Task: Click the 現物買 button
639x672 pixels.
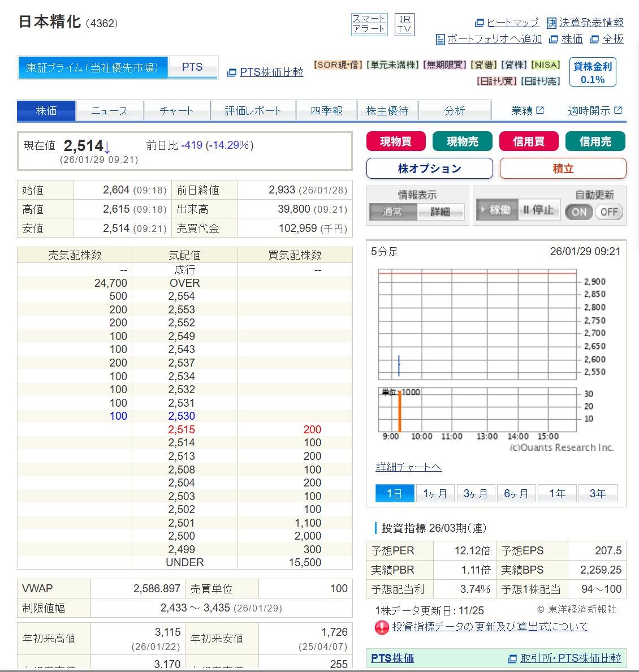Action: click(x=396, y=141)
